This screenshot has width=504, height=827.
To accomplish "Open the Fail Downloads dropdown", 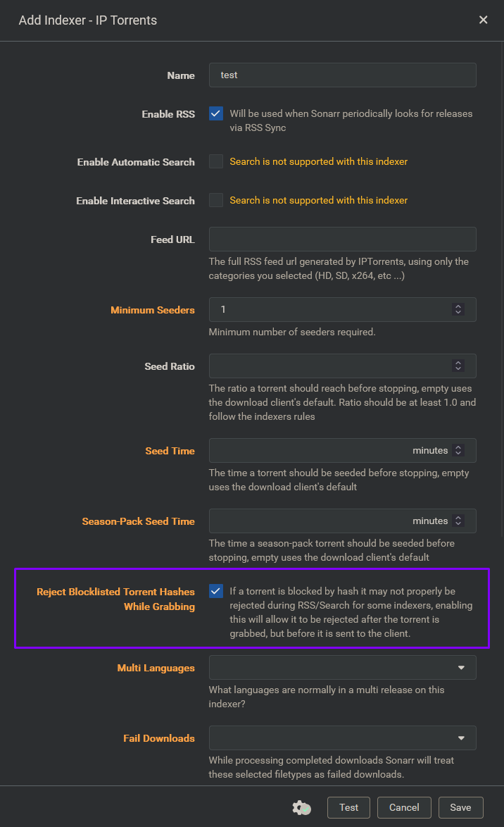I will pos(342,738).
